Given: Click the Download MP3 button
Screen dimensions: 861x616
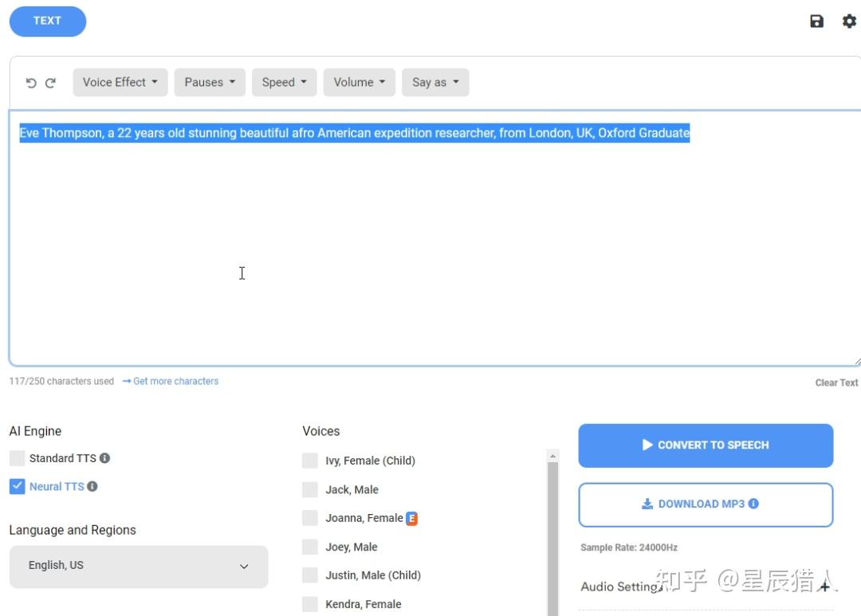Looking at the screenshot, I should (x=706, y=504).
